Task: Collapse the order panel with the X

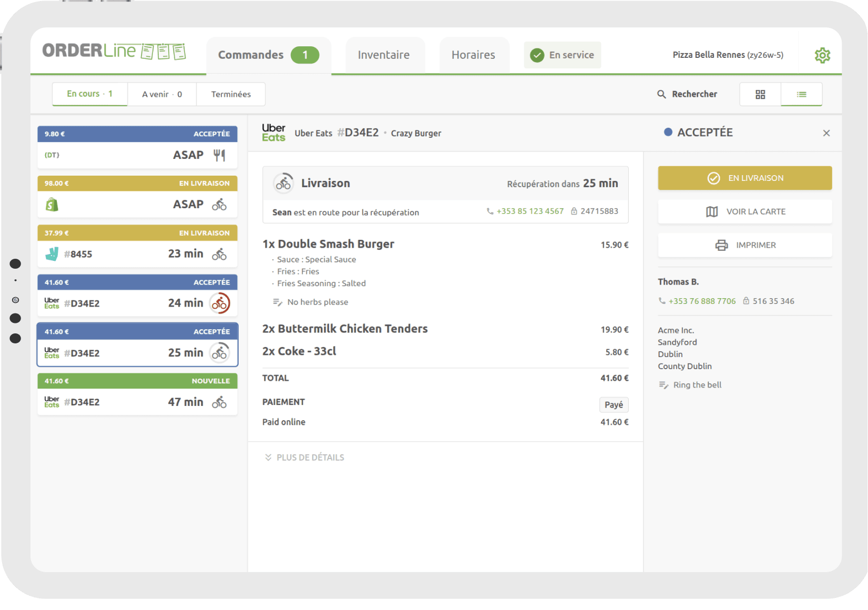Action: tap(826, 133)
